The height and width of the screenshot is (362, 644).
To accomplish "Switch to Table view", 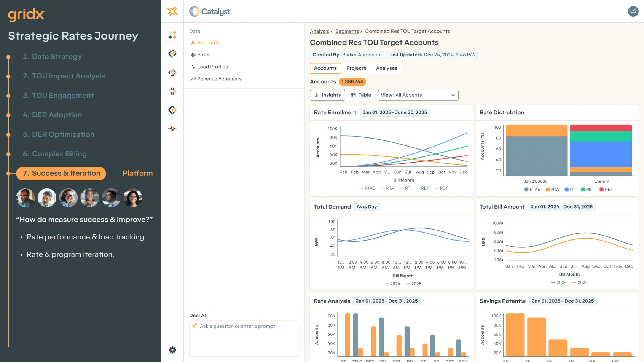I will pos(361,95).
